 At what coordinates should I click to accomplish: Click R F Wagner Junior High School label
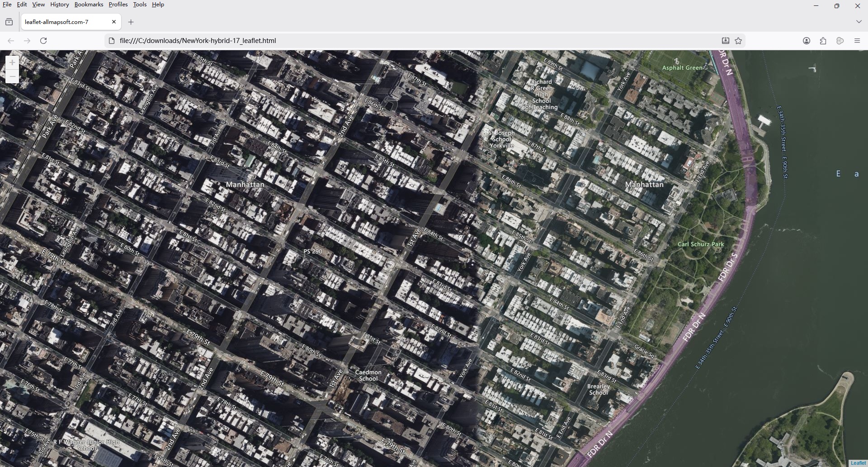[x=86, y=445]
